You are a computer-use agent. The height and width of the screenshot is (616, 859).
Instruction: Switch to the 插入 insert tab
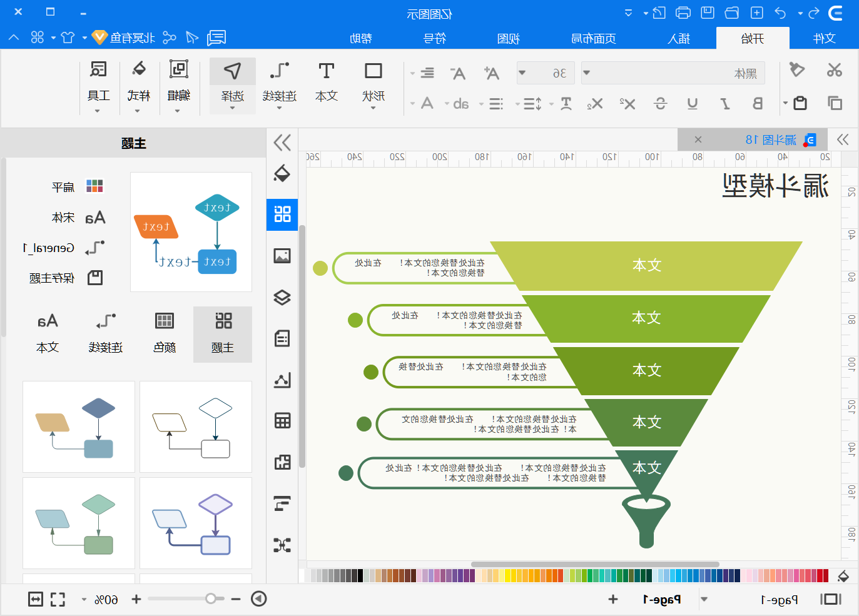coord(679,38)
